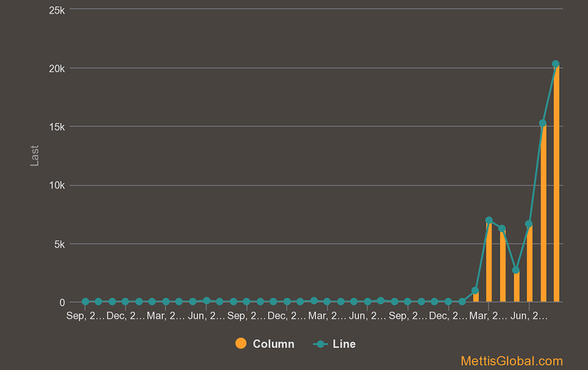Click the teal Line legend marker
The width and height of the screenshot is (588, 370).
(320, 344)
